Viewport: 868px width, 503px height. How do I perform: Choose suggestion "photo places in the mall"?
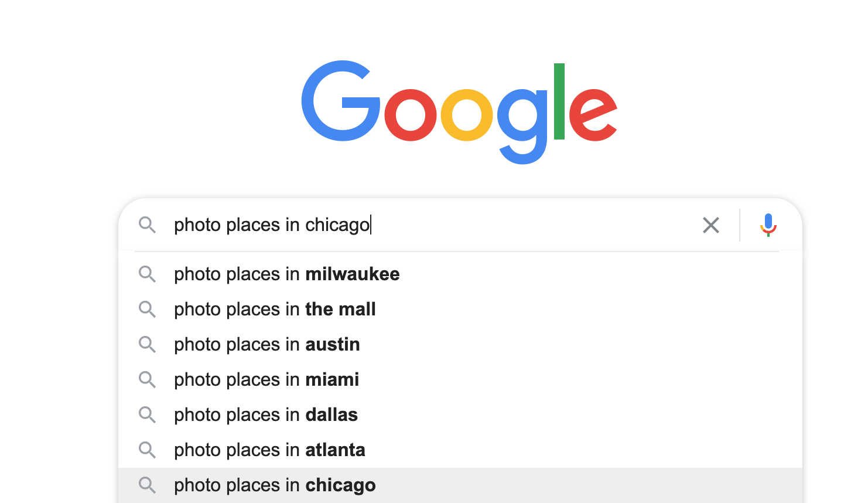pyautogui.click(x=275, y=310)
